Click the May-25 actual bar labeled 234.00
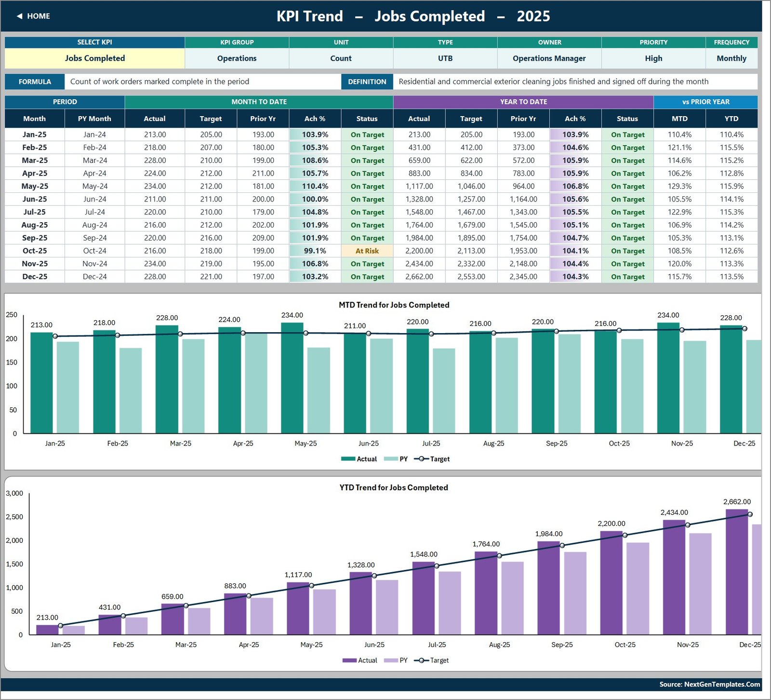The image size is (771, 700). click(292, 377)
